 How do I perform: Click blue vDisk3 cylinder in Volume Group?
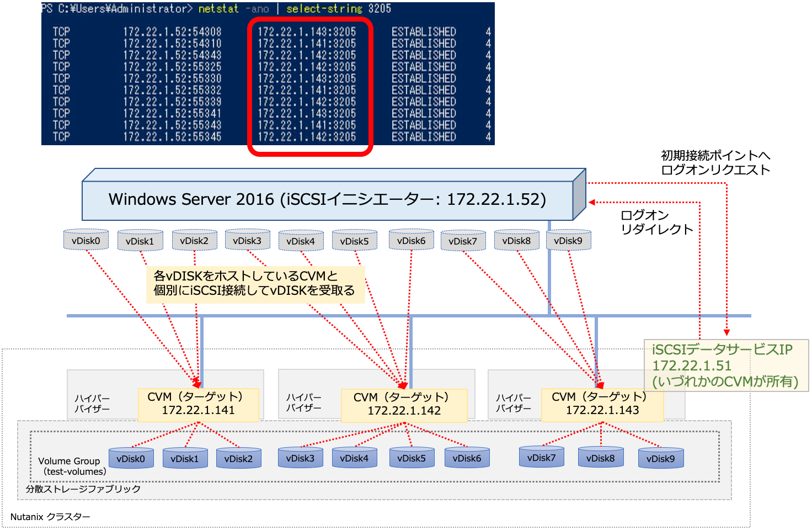(x=301, y=458)
